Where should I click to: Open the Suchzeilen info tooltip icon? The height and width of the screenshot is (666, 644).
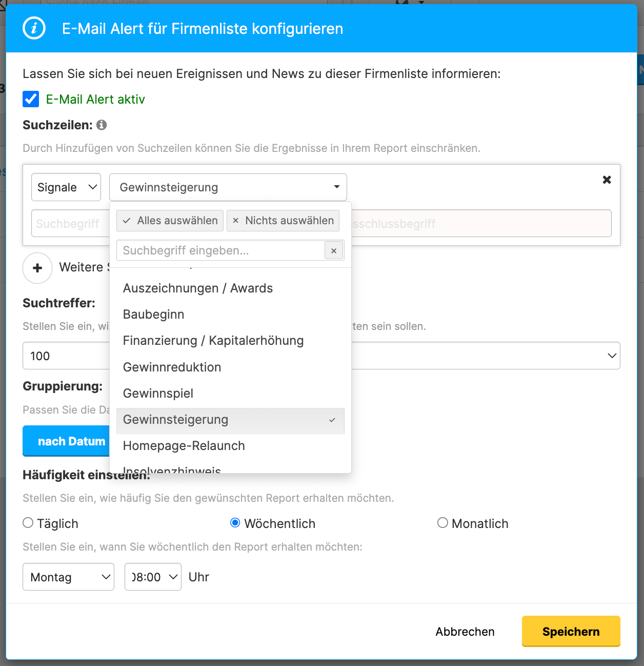tap(102, 125)
